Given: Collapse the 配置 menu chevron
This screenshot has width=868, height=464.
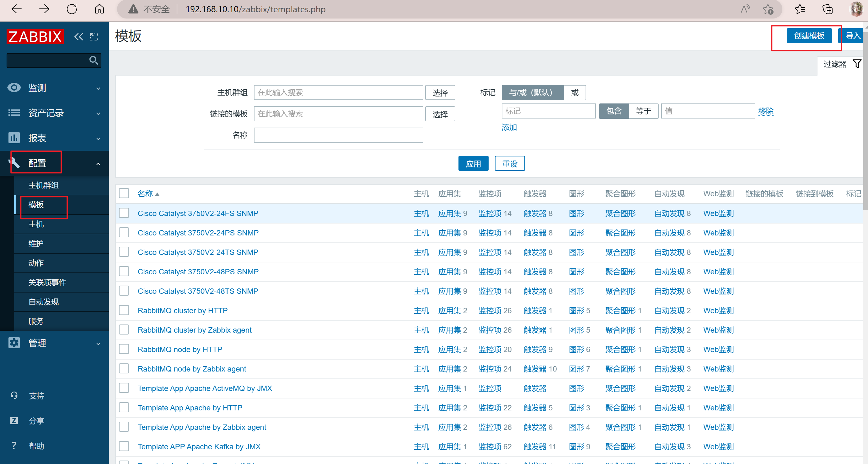Looking at the screenshot, I should (98, 164).
